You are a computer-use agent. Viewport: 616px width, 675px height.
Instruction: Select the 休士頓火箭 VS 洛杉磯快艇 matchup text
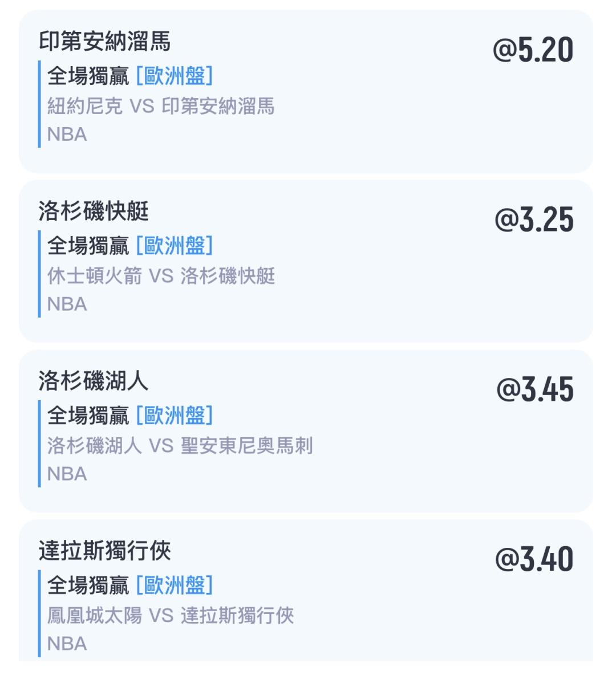pos(161,276)
